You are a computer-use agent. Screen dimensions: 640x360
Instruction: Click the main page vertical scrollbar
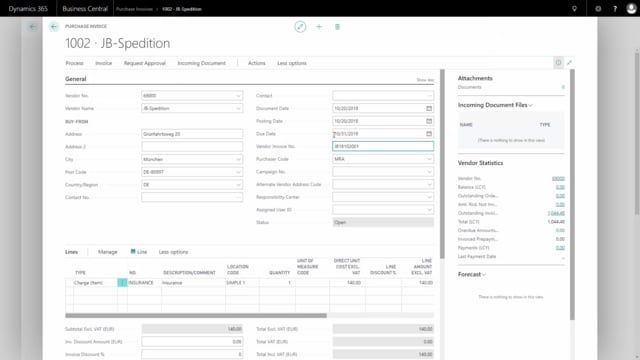coord(442,163)
